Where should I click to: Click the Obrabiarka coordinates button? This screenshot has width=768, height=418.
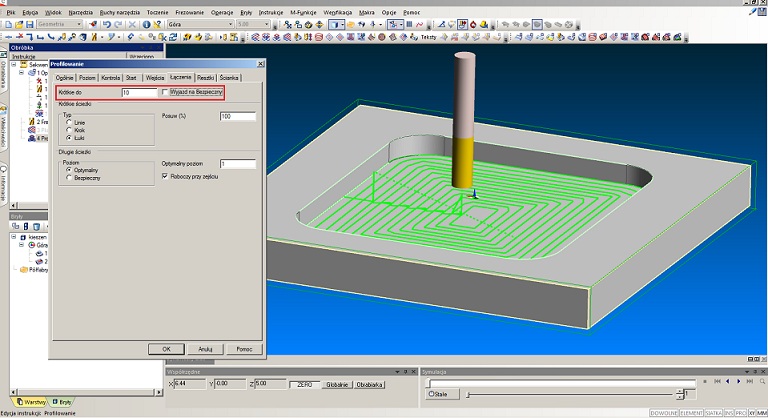tap(369, 385)
